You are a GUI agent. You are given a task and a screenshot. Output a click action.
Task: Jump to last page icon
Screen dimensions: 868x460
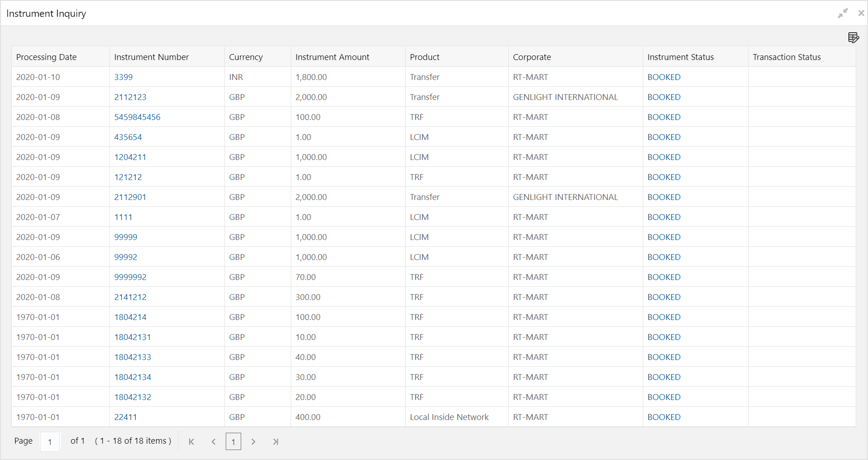pyautogui.click(x=275, y=442)
